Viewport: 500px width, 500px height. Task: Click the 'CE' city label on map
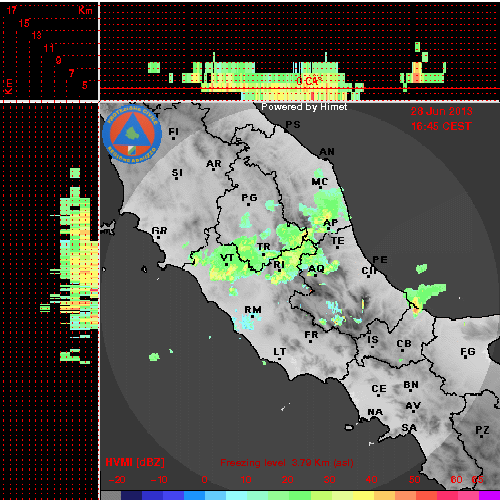[x=379, y=389]
